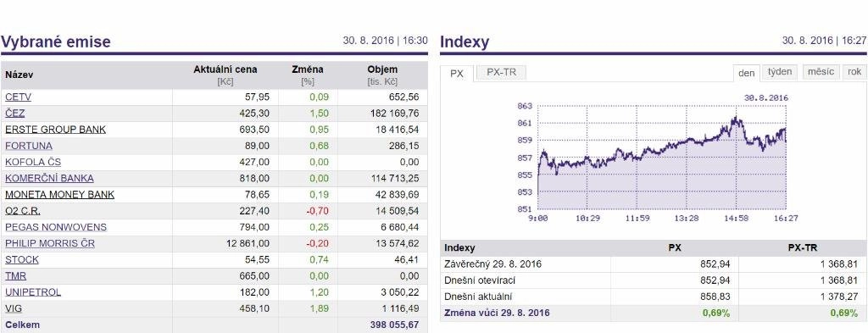Screen dimensions: 868x333
Task: Open the STOCK emission link
Action: point(21,259)
